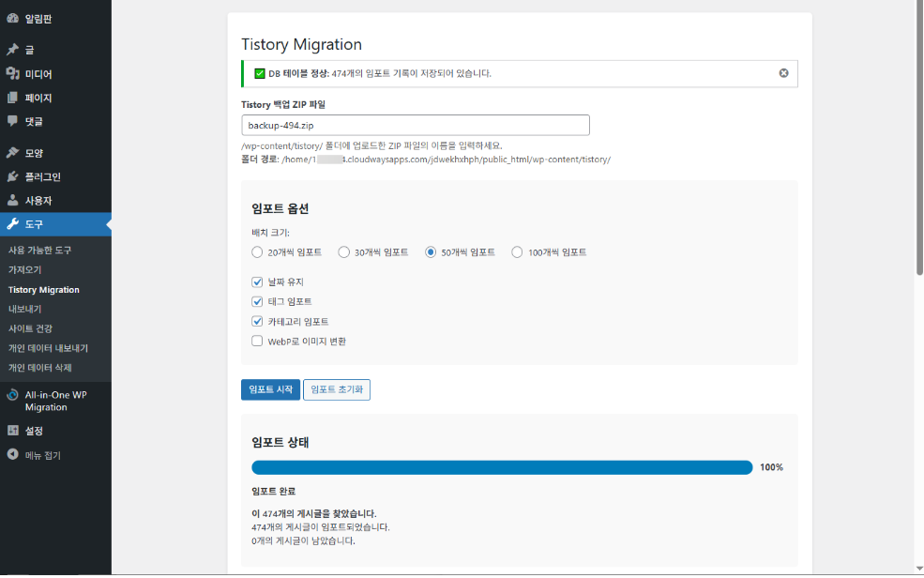Image resolution: width=924 pixels, height=578 pixels.
Task: Click the 메뉴 접기 collapse arrow icon
Action: click(12, 455)
